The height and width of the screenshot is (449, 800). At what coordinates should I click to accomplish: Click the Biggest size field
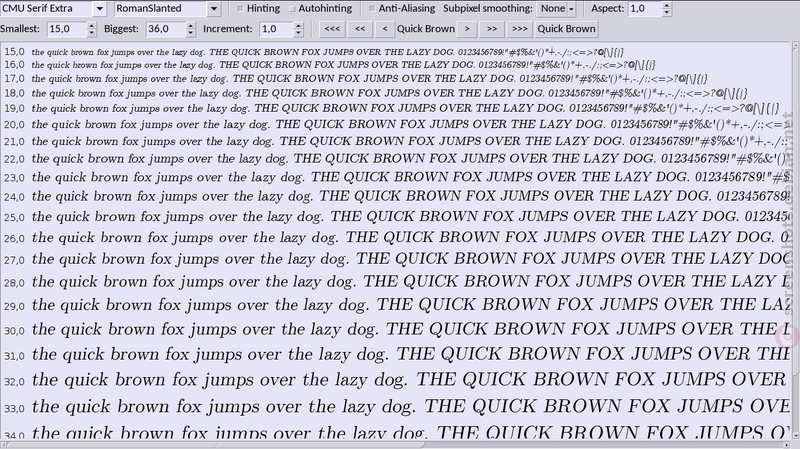pyautogui.click(x=165, y=29)
